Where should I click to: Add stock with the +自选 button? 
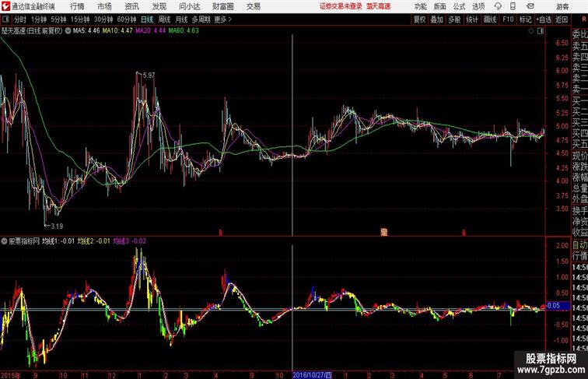pyautogui.click(x=544, y=19)
